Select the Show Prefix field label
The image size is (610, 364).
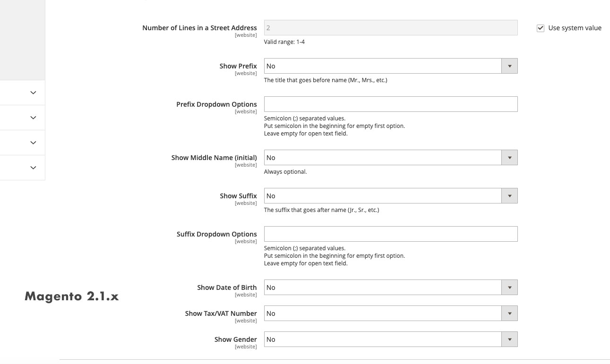[238, 66]
